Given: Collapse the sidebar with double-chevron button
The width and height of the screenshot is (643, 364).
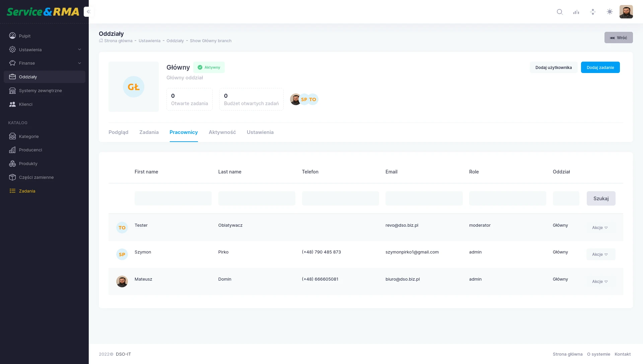Looking at the screenshot, I should coord(89,12).
